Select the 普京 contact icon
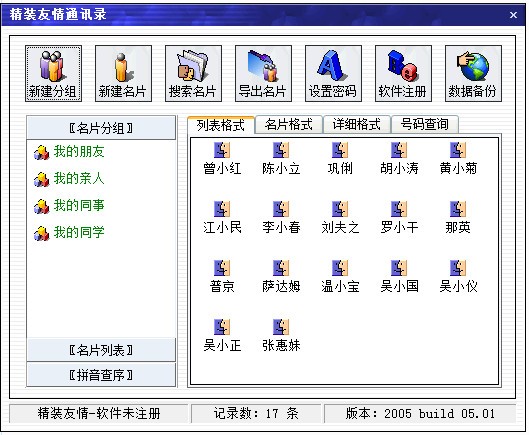This screenshot has width=529, height=435. point(222,268)
